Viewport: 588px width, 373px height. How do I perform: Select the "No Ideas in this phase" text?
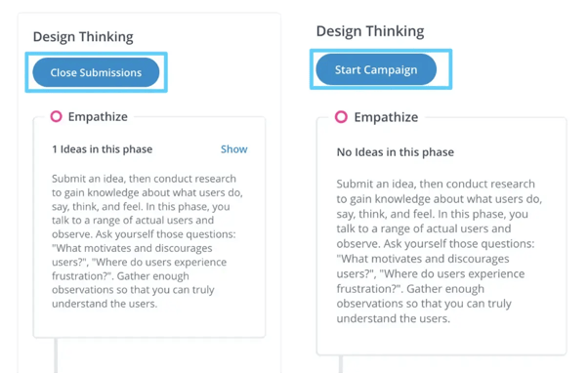tap(396, 152)
